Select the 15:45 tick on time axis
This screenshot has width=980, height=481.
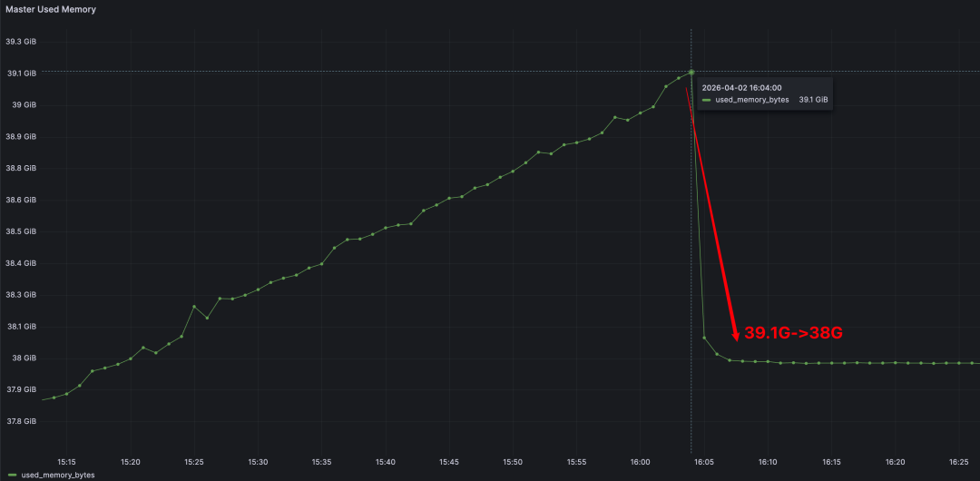click(x=449, y=461)
